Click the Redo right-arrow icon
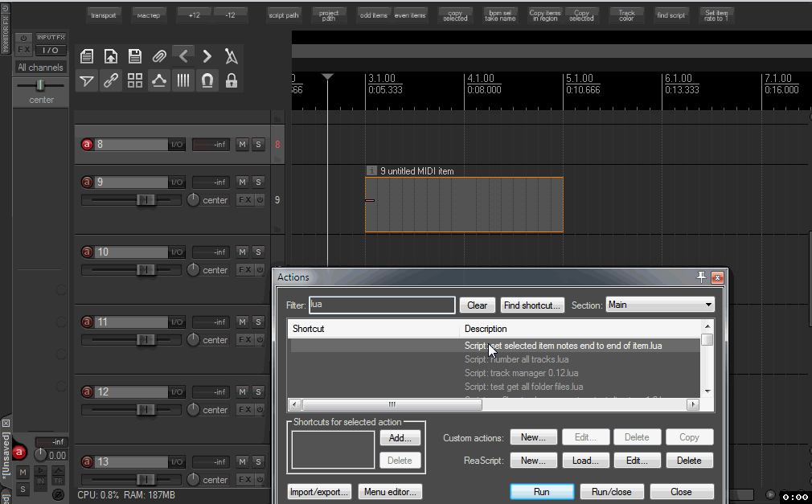Image resolution: width=812 pixels, height=504 pixels. tap(207, 56)
